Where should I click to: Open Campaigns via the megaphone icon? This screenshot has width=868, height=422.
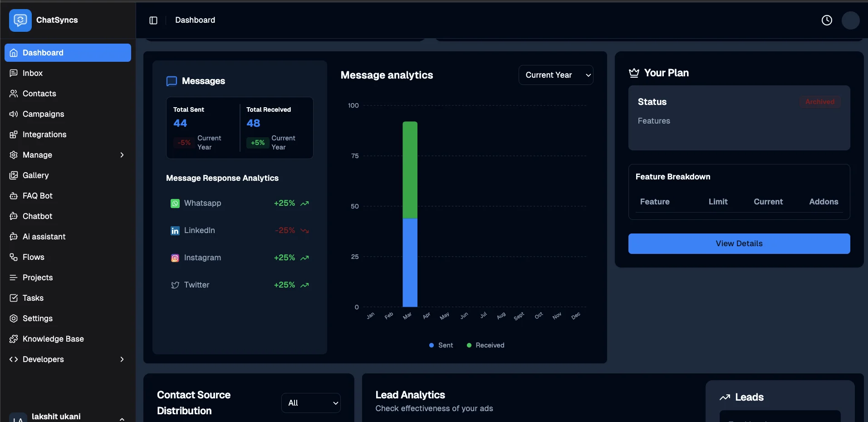(x=14, y=114)
